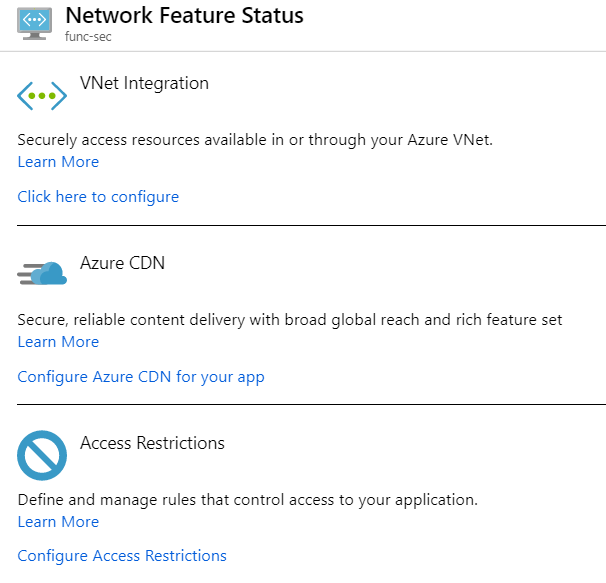
Task: Open Learn More under VNet Integration
Action: [58, 162]
